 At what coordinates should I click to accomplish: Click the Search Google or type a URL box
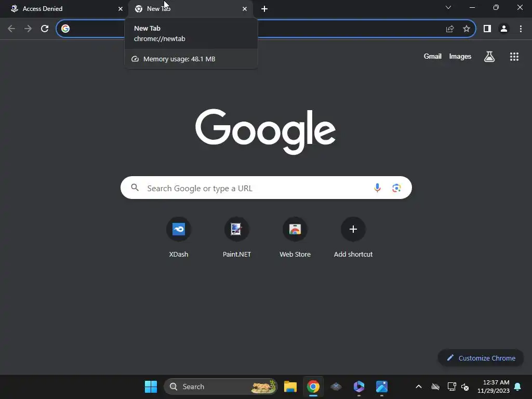(x=266, y=188)
